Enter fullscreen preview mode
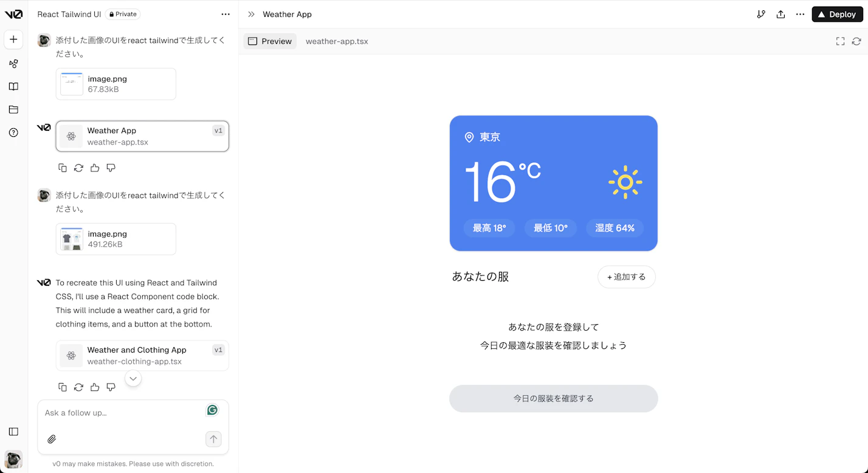The width and height of the screenshot is (868, 473). point(840,41)
